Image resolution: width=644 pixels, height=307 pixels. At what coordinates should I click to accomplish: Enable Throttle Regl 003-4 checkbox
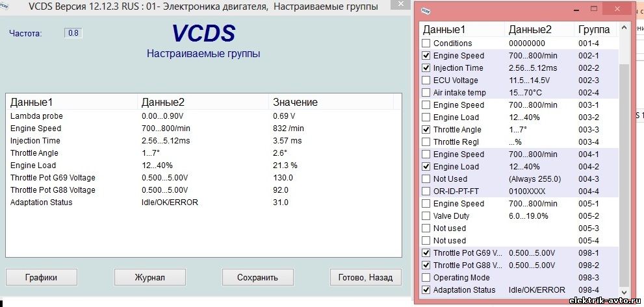pos(426,141)
